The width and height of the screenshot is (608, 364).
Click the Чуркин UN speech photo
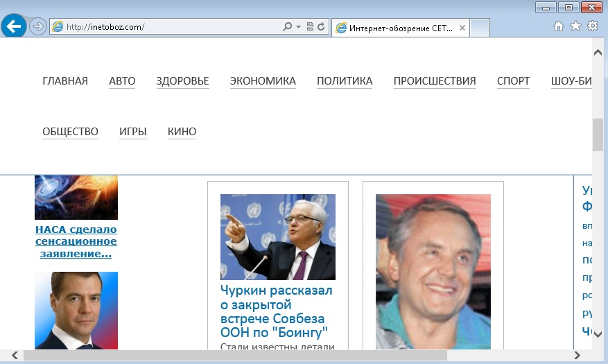pyautogui.click(x=278, y=237)
